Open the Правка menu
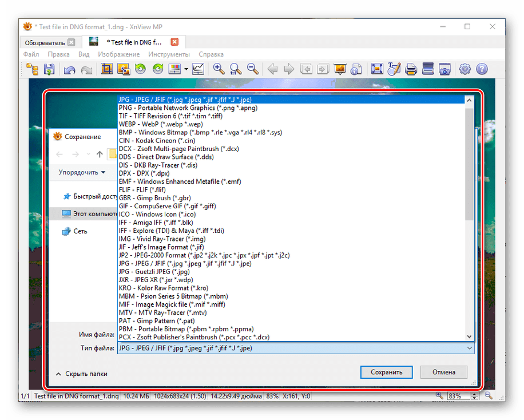Viewport: 524px width, 420px height. coord(58,54)
